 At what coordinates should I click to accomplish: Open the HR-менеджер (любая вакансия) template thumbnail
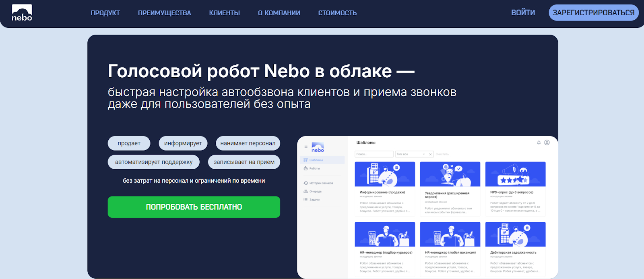point(450,234)
